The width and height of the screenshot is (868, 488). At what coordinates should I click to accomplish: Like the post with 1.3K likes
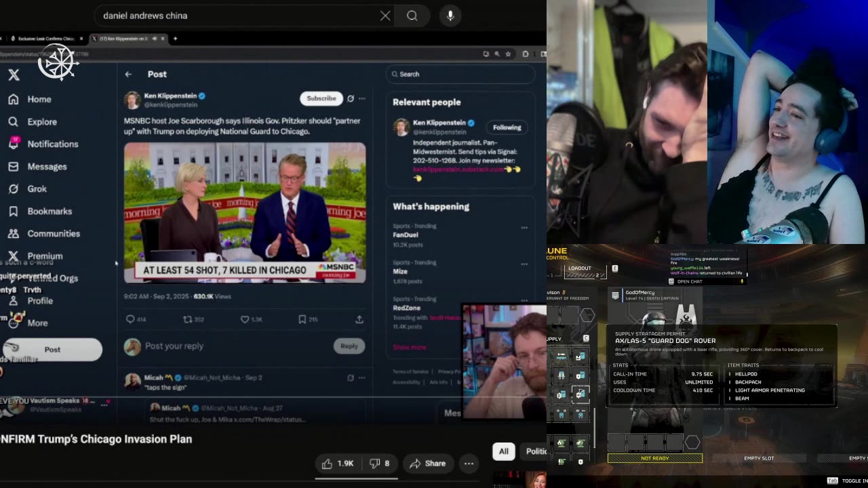(x=252, y=319)
